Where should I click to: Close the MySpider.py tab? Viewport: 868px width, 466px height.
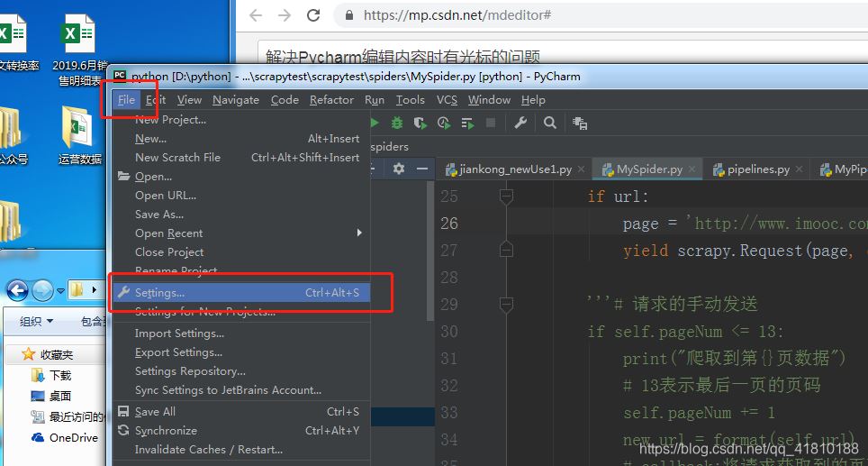pos(692,169)
